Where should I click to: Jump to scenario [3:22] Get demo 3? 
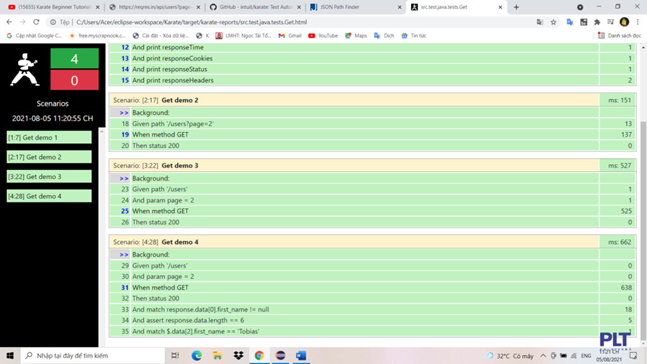[49, 177]
